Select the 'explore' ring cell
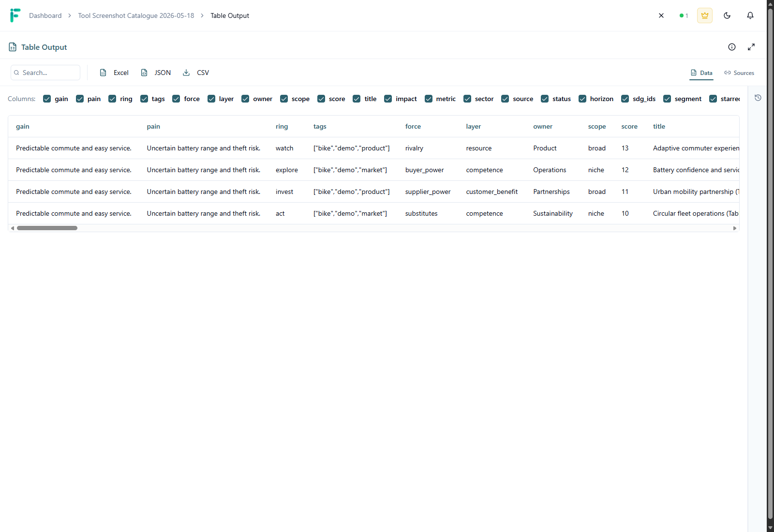The width and height of the screenshot is (774, 532). click(x=287, y=170)
